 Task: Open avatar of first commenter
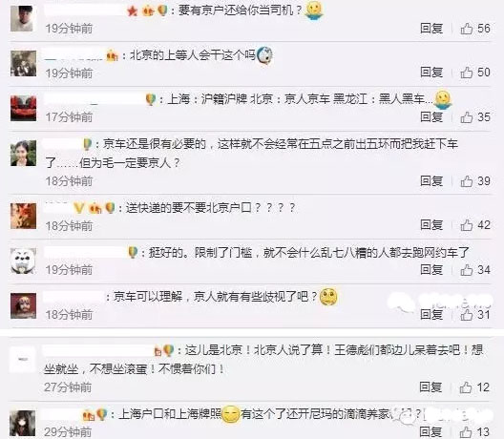pos(22,19)
